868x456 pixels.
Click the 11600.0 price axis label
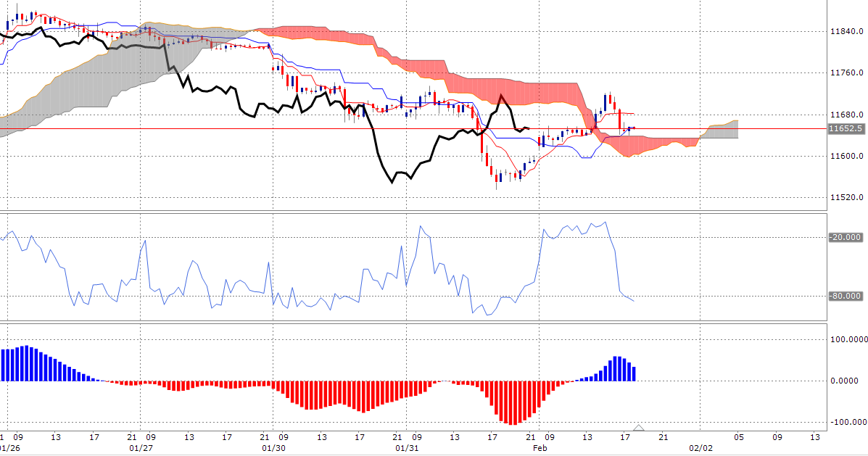(x=846, y=157)
